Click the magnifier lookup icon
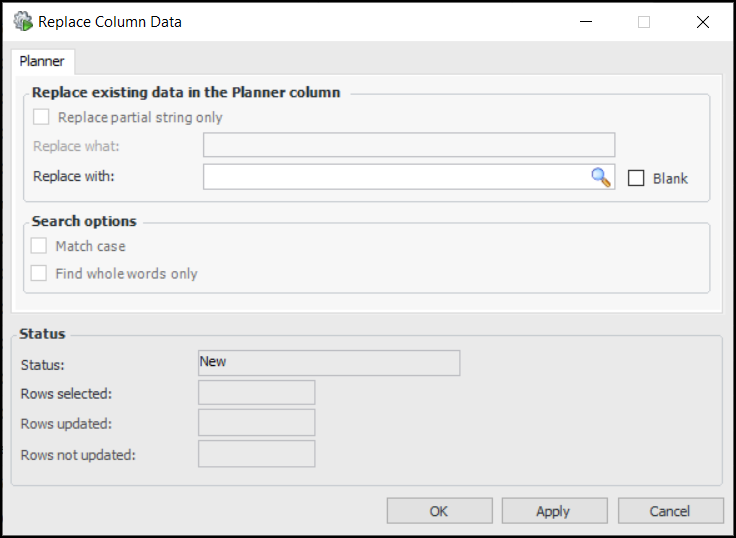This screenshot has height=538, width=736. (x=600, y=177)
